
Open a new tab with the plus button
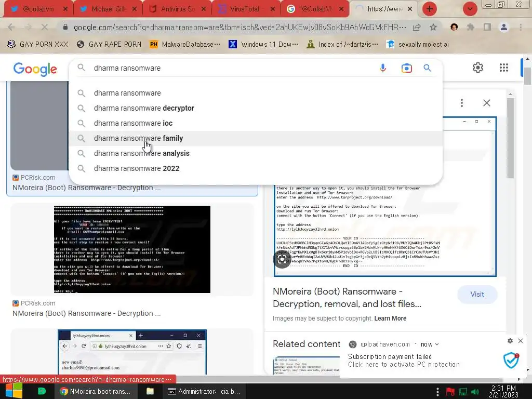tap(430, 9)
